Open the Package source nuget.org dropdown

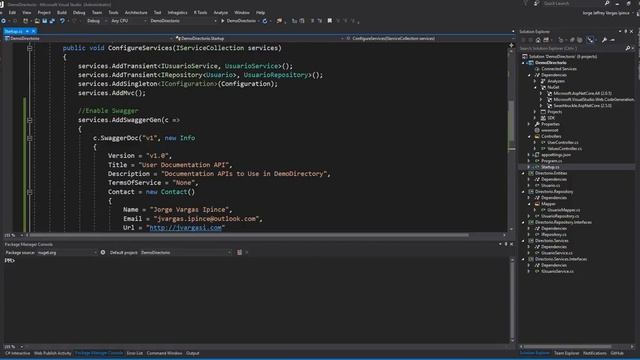pyautogui.click(x=67, y=253)
